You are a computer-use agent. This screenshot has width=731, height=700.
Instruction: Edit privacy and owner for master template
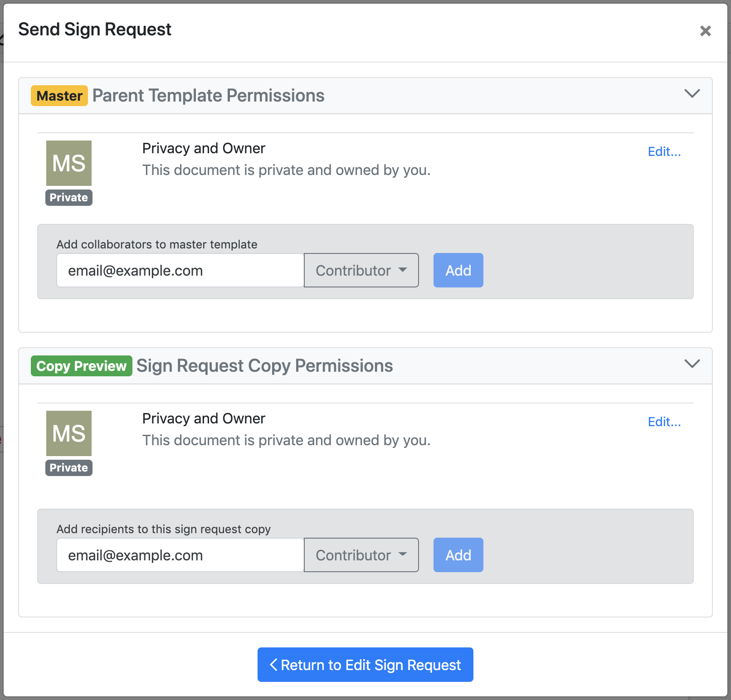(x=664, y=151)
